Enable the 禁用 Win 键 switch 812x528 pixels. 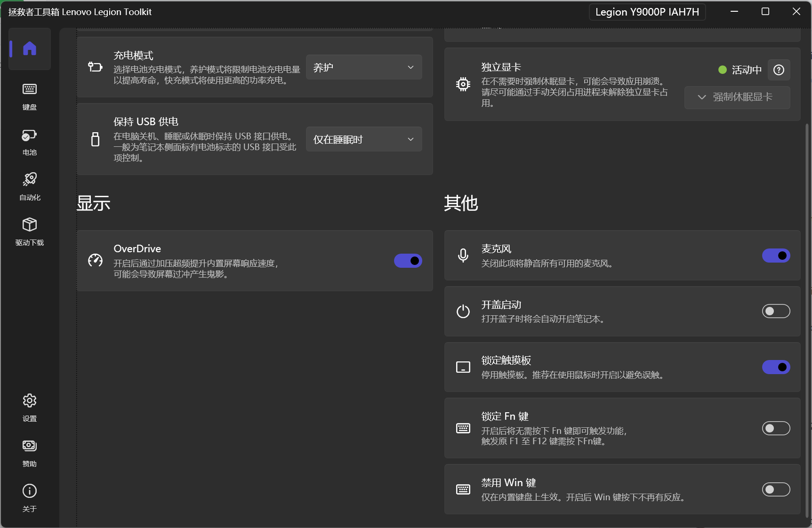[776, 489]
